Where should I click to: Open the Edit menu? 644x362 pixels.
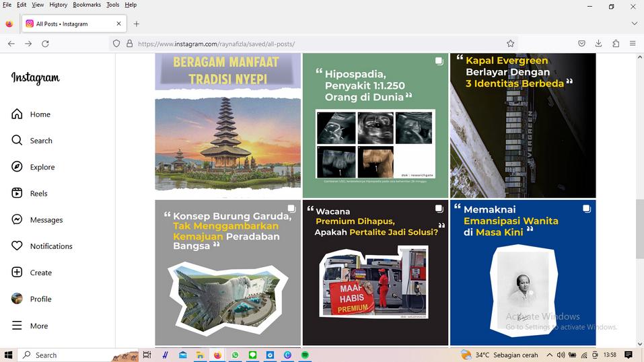tap(22, 5)
